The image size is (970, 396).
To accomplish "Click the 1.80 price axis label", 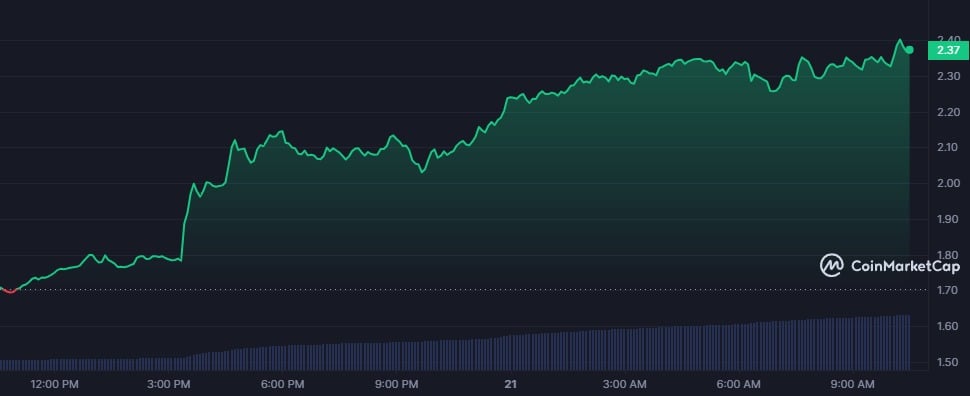I will (948, 255).
